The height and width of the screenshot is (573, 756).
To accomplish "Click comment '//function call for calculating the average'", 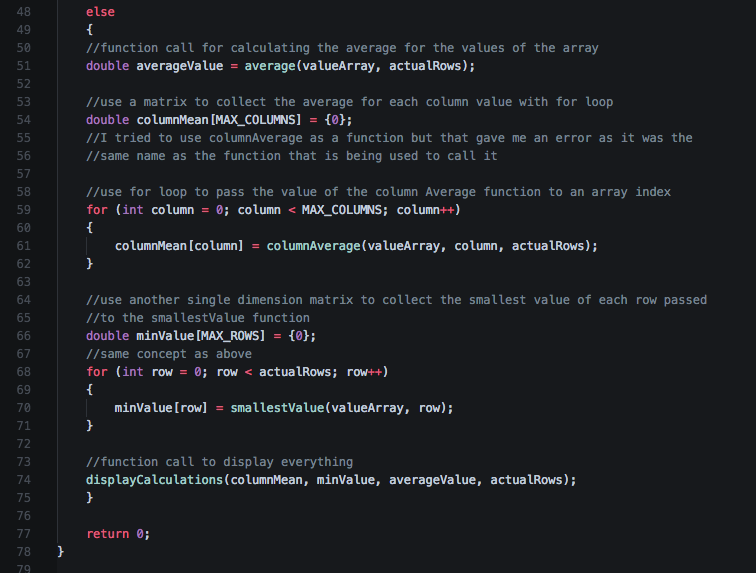I will click(x=342, y=48).
